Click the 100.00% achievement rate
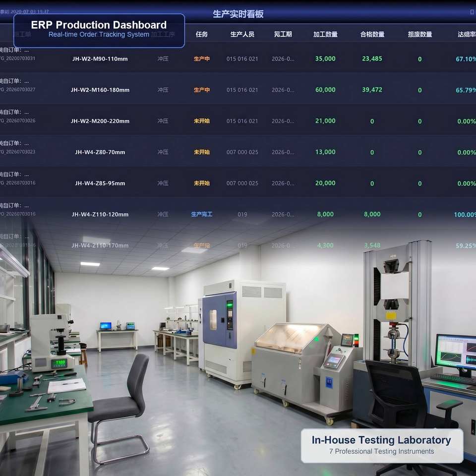Screen dimensions: 476x476 coord(465,215)
